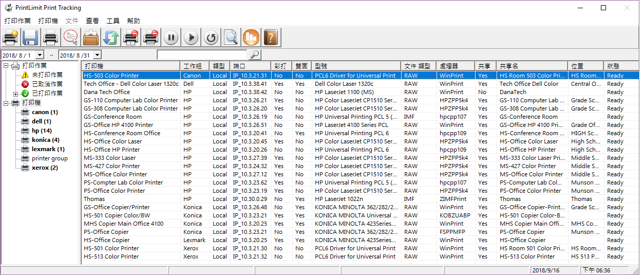Select 已打印作業 in the tree
The height and width of the screenshot is (275, 644).
tap(47, 94)
